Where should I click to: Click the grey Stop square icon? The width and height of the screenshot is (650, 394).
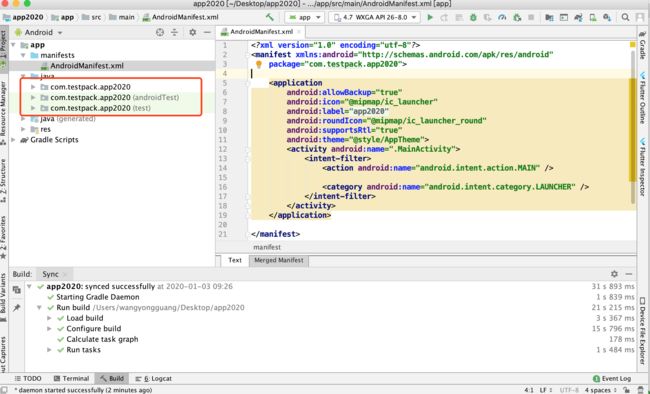click(x=531, y=17)
